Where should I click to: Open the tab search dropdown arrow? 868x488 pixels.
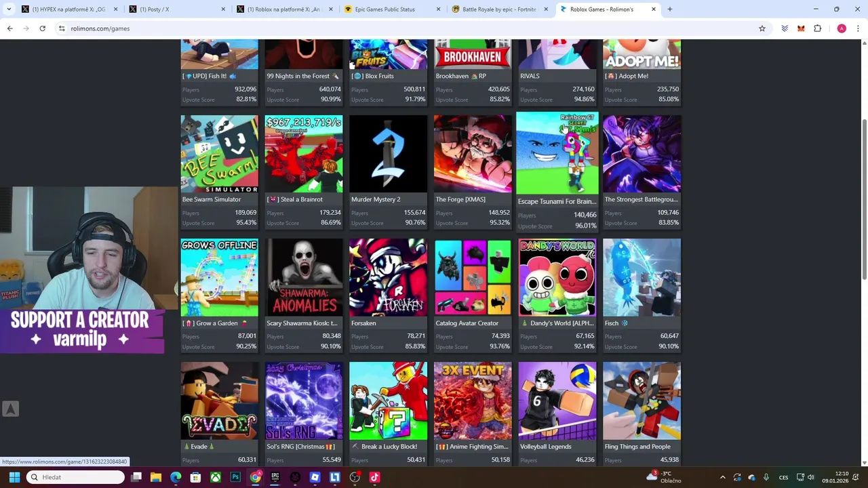click(9, 9)
